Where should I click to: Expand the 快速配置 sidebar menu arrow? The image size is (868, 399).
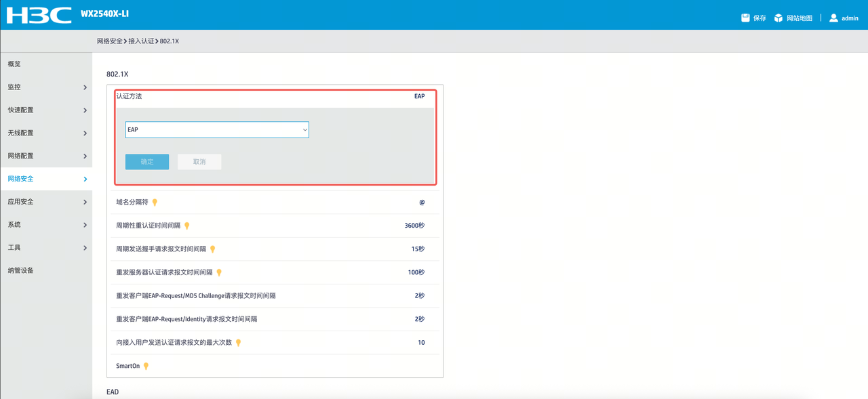tap(85, 110)
